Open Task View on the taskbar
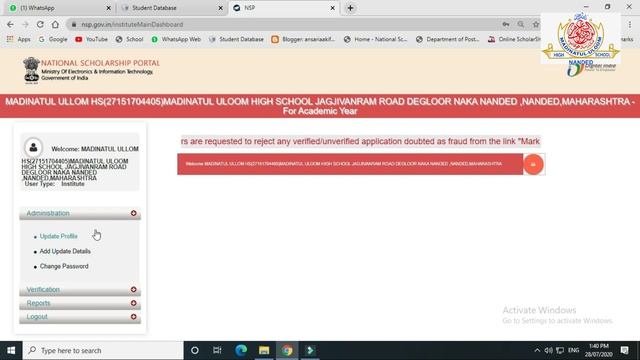 pyautogui.click(x=217, y=351)
